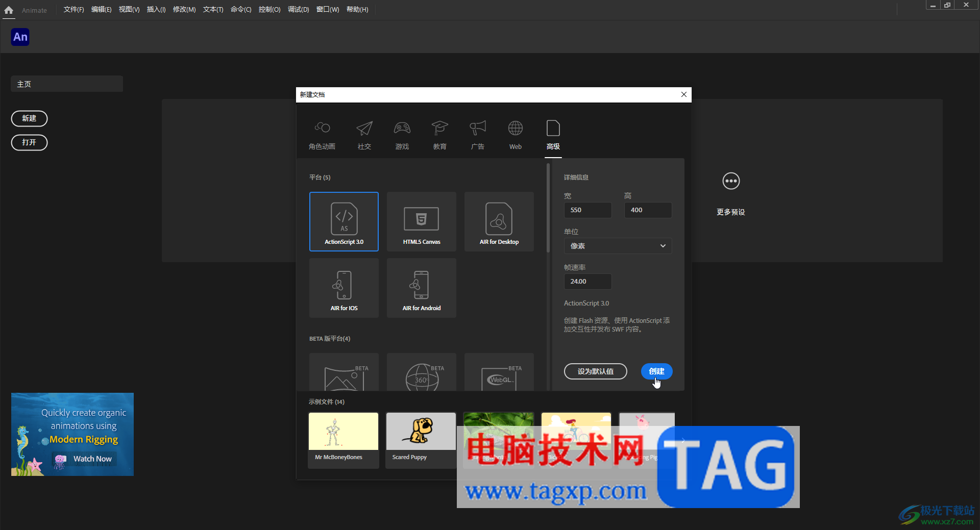Open the 文件(F) menu

click(x=73, y=10)
